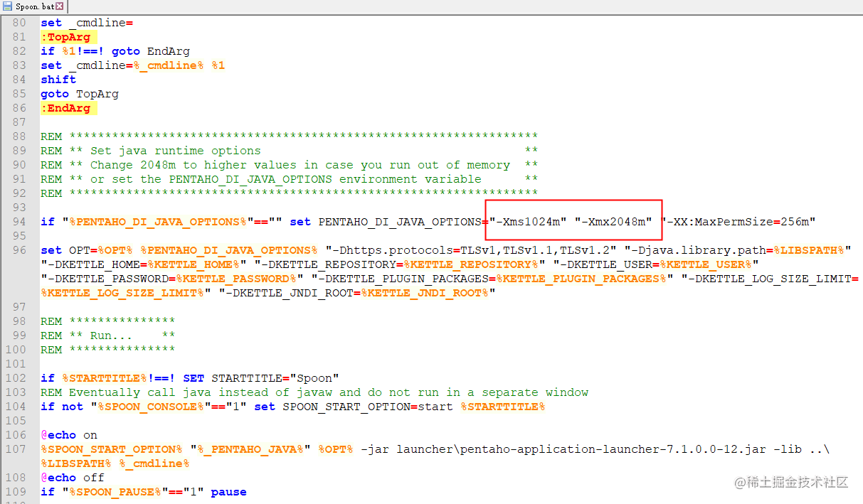Click the pause keyword on line 109
The width and height of the screenshot is (863, 504).
point(228,491)
